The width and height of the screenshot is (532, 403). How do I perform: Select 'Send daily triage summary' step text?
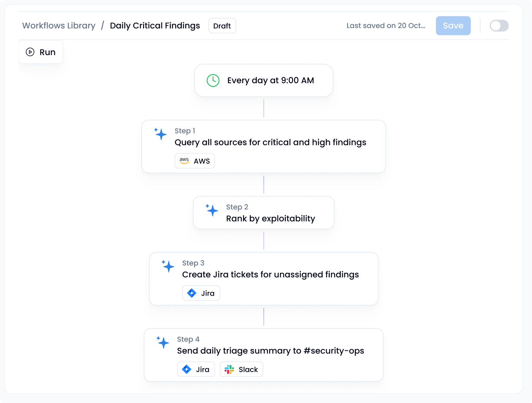(x=270, y=351)
